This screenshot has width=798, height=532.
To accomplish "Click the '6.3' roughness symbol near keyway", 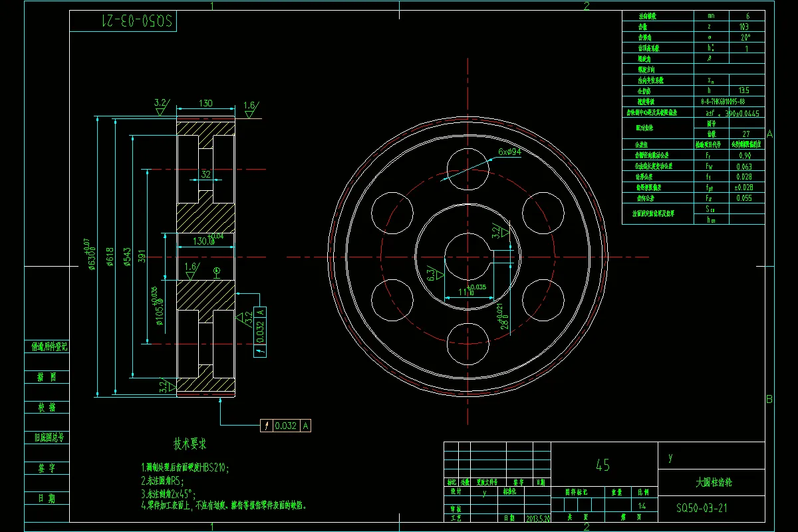I will click(436, 272).
